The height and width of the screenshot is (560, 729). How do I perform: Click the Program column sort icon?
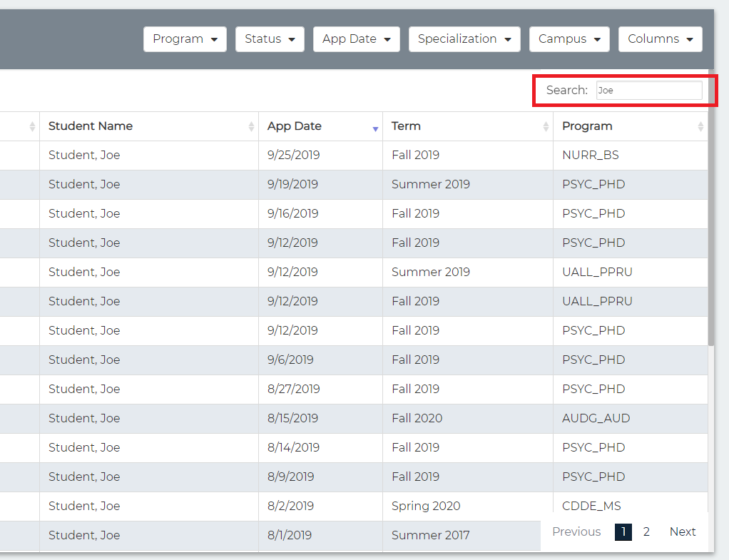(700, 126)
